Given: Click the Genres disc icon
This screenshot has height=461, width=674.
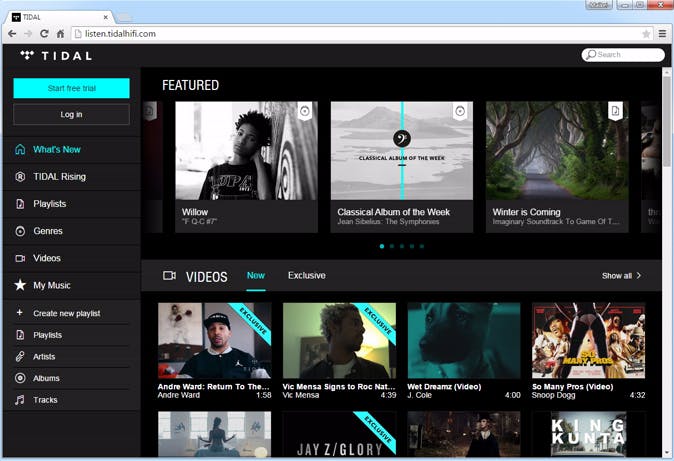Looking at the screenshot, I should click(x=20, y=231).
